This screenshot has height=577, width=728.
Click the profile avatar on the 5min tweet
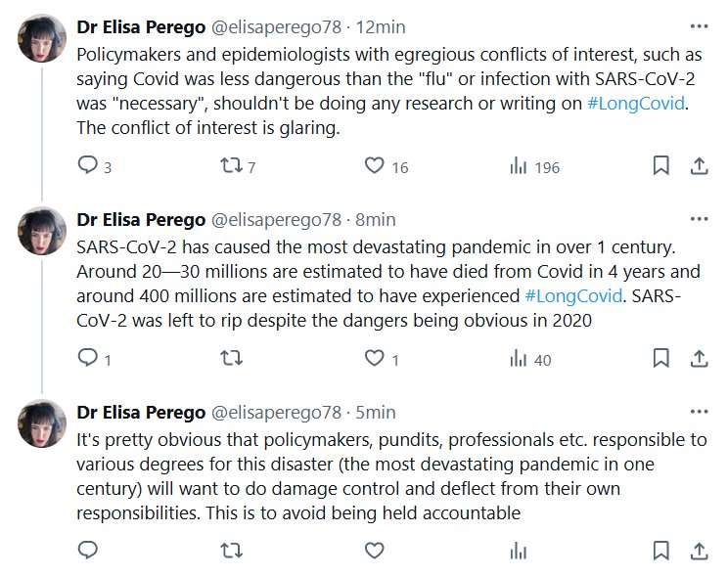click(x=43, y=427)
